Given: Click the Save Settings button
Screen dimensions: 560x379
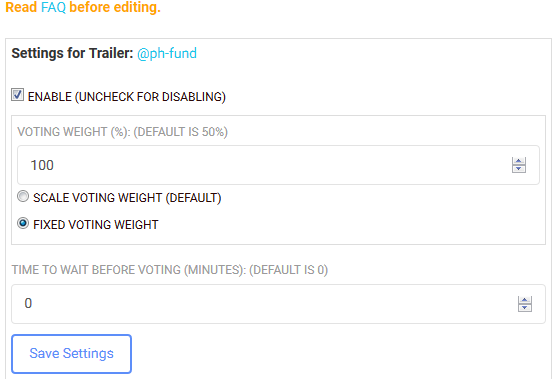Looking at the screenshot, I should tap(71, 354).
